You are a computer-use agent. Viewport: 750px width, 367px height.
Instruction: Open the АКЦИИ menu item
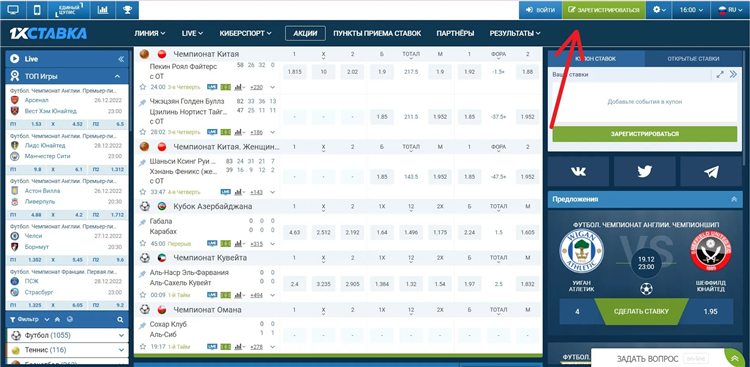pyautogui.click(x=305, y=33)
